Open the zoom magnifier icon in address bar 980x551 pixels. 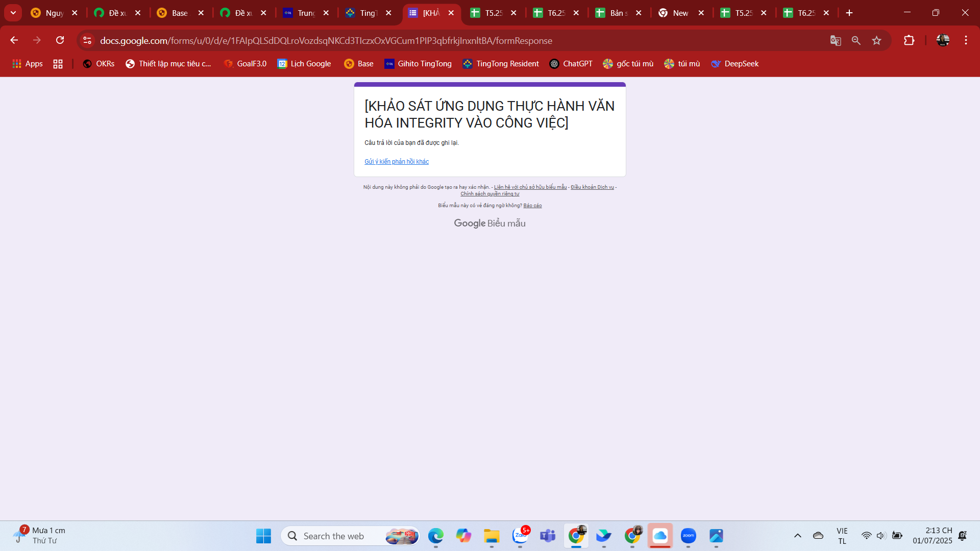click(x=856, y=40)
